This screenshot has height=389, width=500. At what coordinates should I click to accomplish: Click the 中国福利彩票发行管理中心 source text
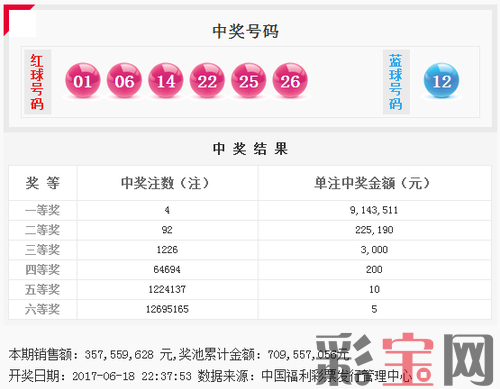[x=337, y=376]
